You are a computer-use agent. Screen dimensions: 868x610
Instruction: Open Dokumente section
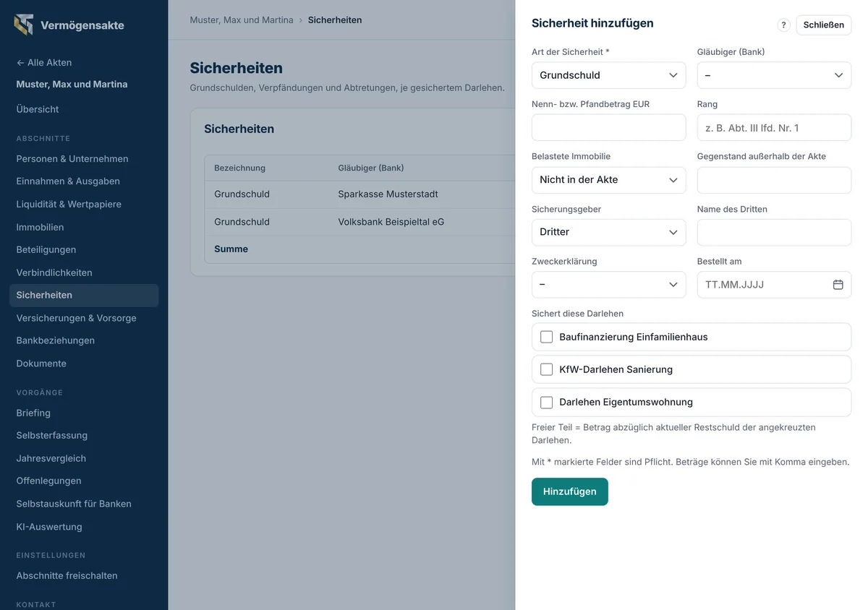point(41,364)
